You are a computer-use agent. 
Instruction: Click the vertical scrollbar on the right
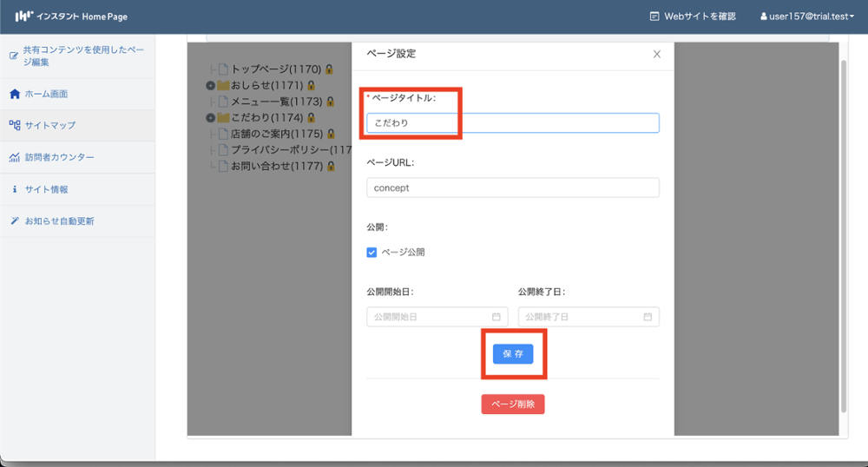(x=843, y=234)
